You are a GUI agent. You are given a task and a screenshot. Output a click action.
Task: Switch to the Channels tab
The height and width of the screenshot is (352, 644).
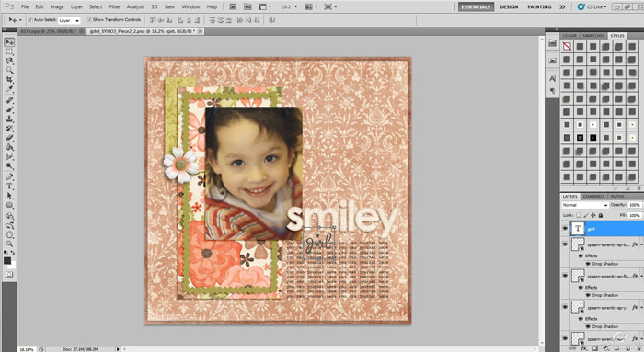pos(593,196)
